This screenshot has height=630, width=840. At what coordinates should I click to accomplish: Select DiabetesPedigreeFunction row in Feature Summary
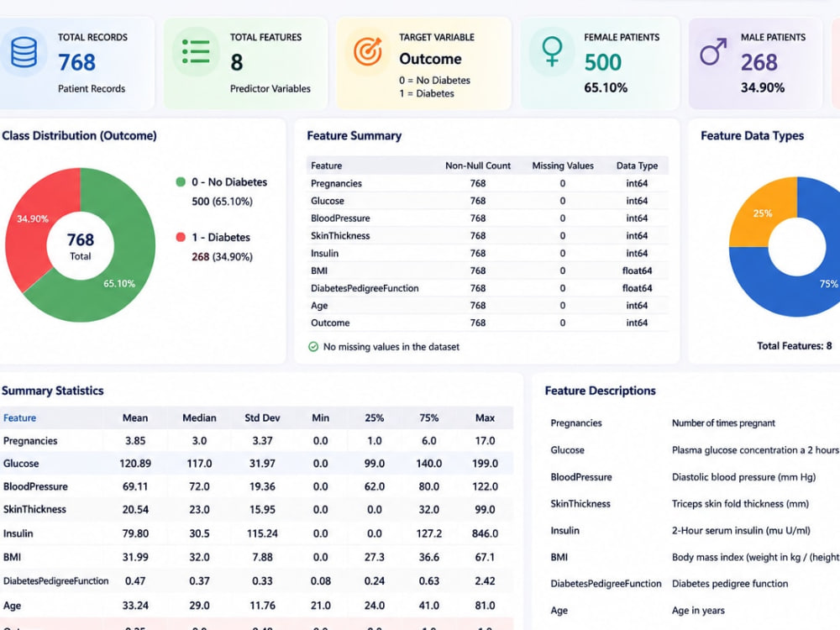coord(487,288)
